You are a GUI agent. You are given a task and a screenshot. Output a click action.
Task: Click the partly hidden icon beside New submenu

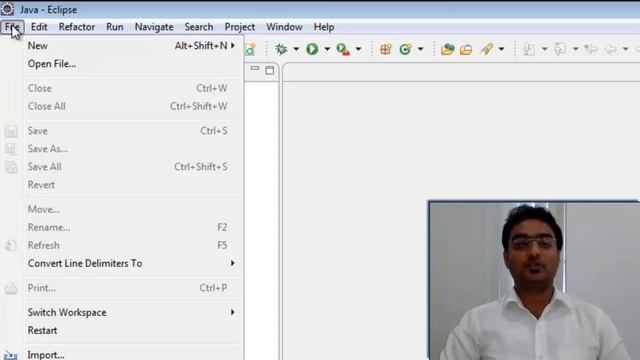coord(251,49)
